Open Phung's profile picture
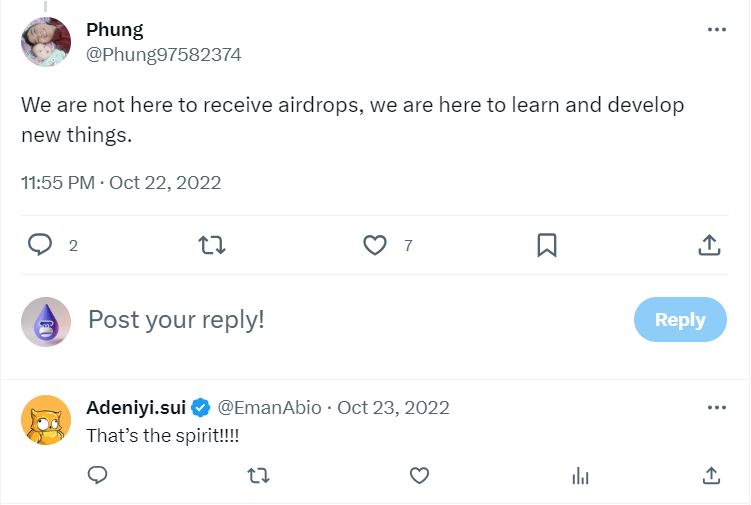Screen dimensions: 751x505 point(46,42)
